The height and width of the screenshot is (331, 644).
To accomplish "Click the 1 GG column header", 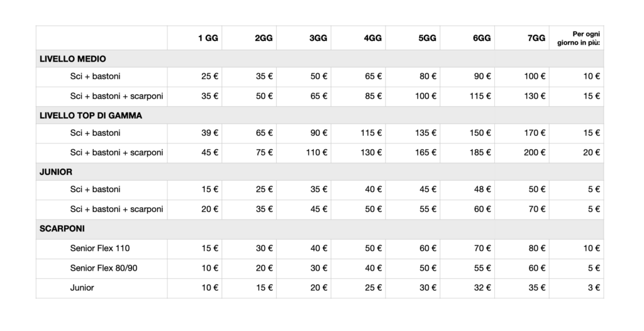I will pyautogui.click(x=208, y=38).
